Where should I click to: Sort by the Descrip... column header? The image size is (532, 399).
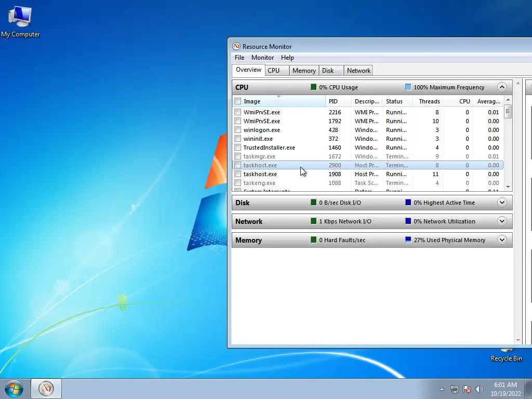pos(367,101)
